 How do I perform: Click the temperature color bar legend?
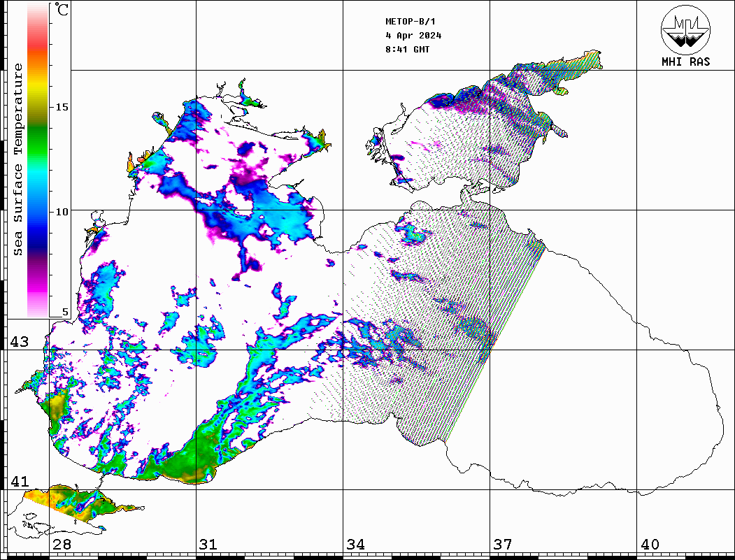pyautogui.click(x=38, y=161)
